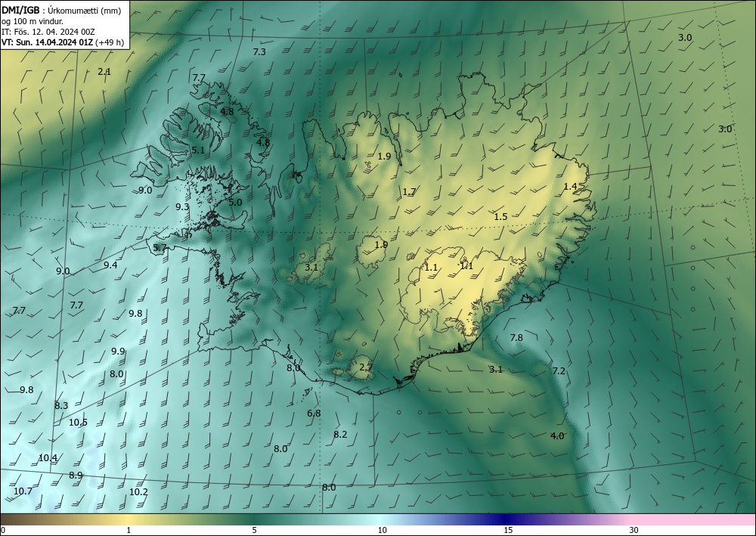Click the 2.1 value on the map
This screenshot has width=756, height=536.
(104, 72)
